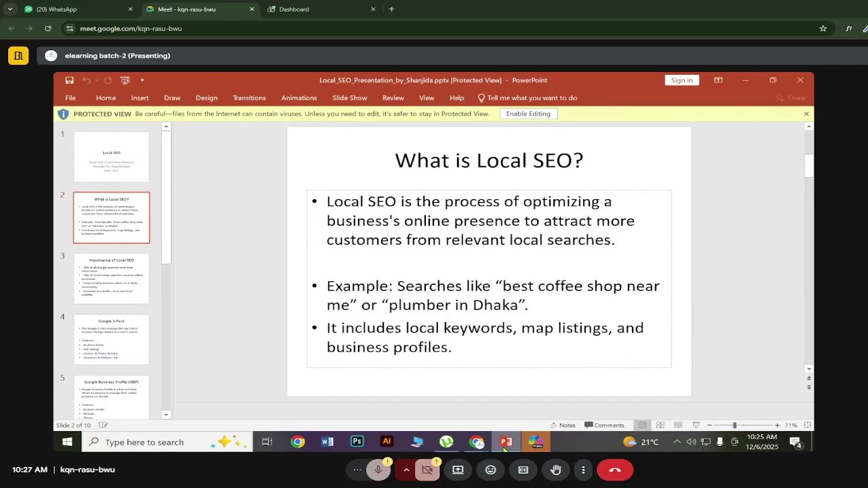Click the zoom out minus button
This screenshot has width=868, height=488.
pyautogui.click(x=709, y=425)
